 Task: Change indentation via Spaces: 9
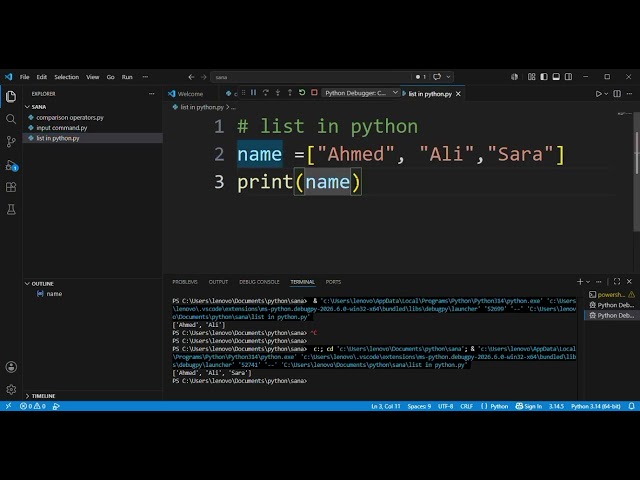tap(419, 406)
